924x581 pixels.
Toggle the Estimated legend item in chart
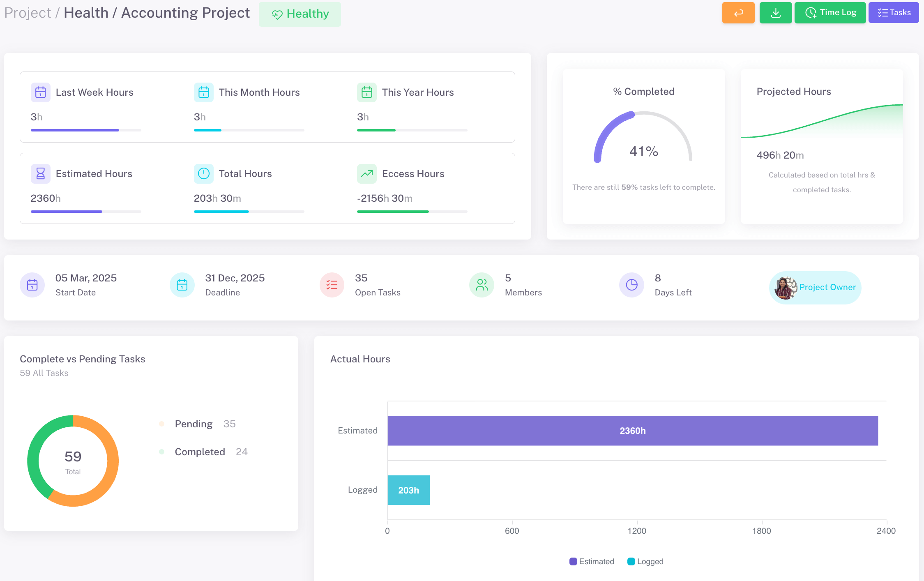[592, 562]
